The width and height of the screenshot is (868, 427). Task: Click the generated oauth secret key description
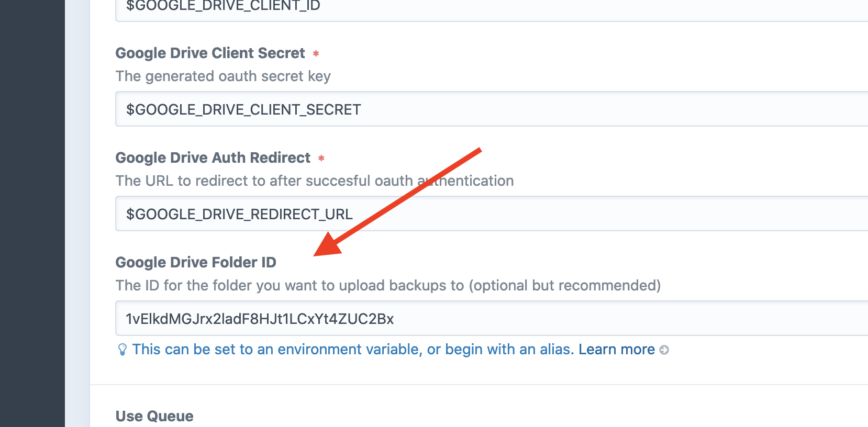[223, 76]
